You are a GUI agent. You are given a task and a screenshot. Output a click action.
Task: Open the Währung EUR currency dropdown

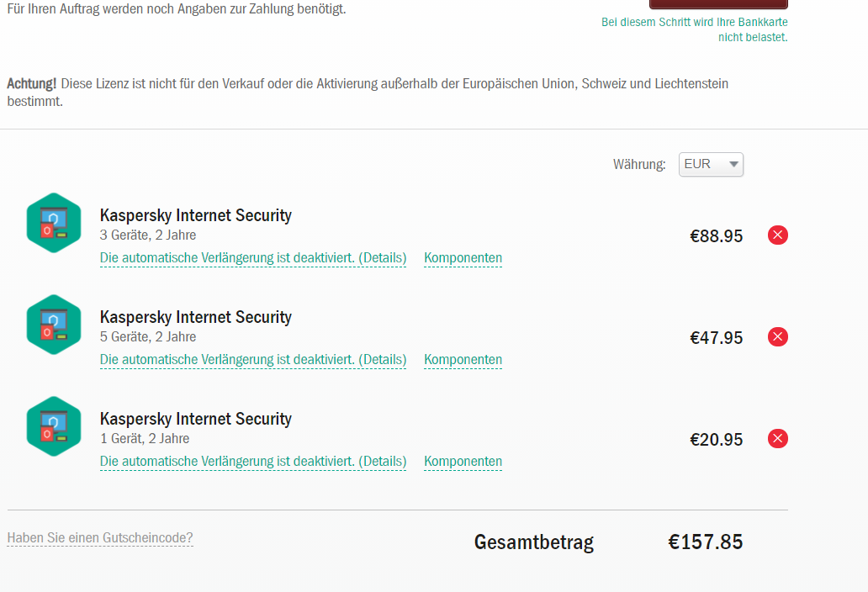point(711,164)
